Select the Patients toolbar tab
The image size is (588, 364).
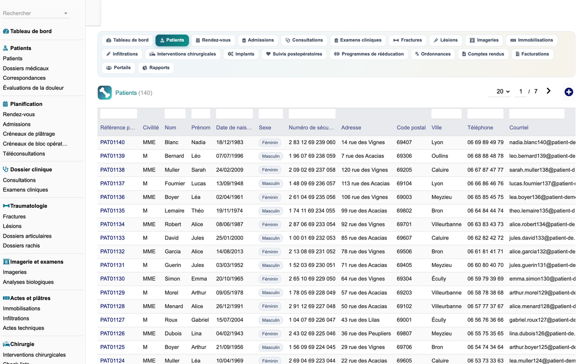click(x=172, y=40)
